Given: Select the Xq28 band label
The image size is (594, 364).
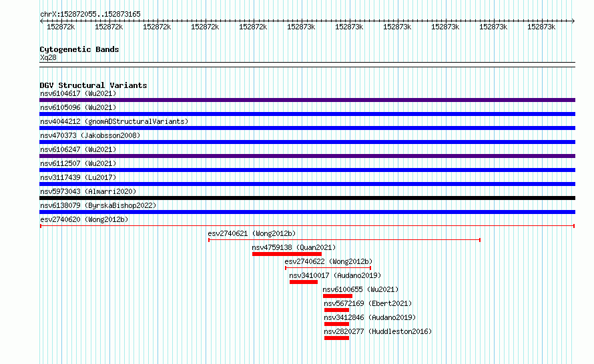Looking at the screenshot, I should pos(48,57).
